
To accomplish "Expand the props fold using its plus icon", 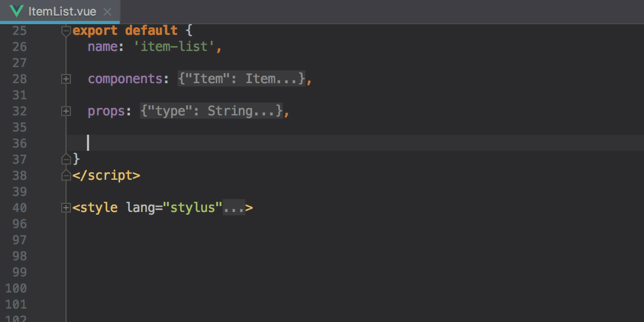I will click(x=65, y=111).
